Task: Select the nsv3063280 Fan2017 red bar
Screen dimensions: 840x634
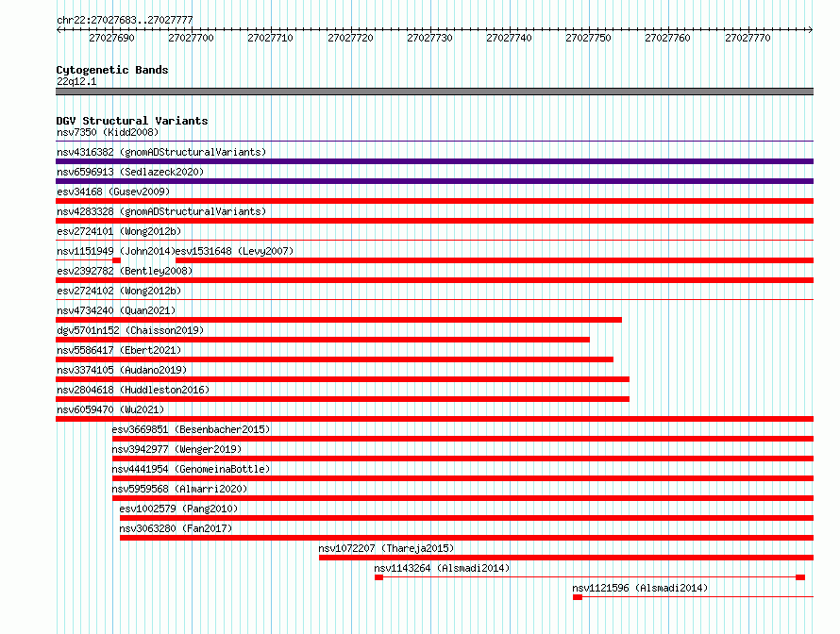Action: point(466,538)
